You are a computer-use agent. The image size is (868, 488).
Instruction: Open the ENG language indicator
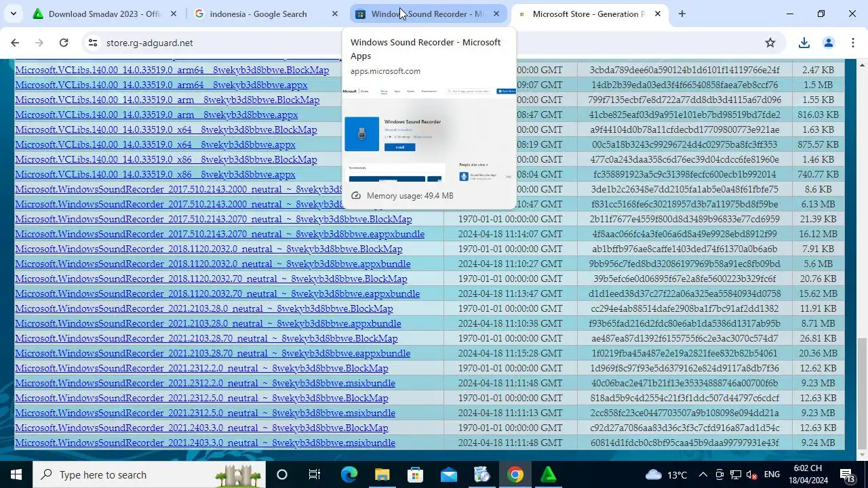pyautogui.click(x=772, y=474)
